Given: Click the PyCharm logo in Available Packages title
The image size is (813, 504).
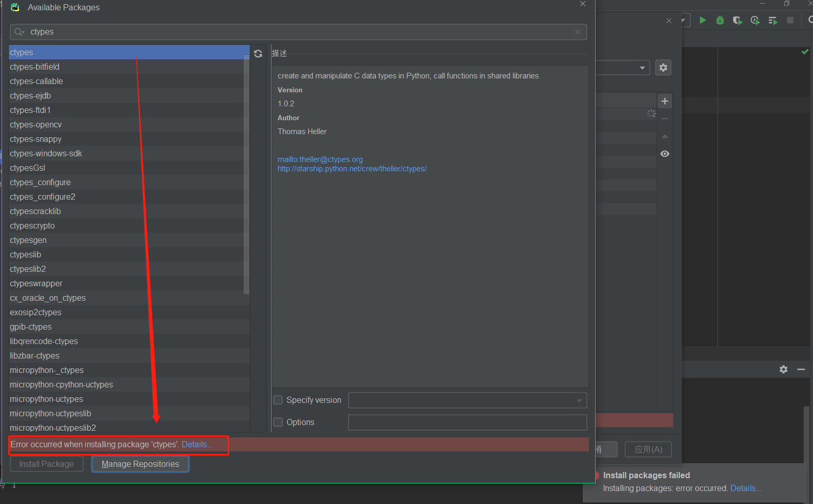Looking at the screenshot, I should (15, 7).
